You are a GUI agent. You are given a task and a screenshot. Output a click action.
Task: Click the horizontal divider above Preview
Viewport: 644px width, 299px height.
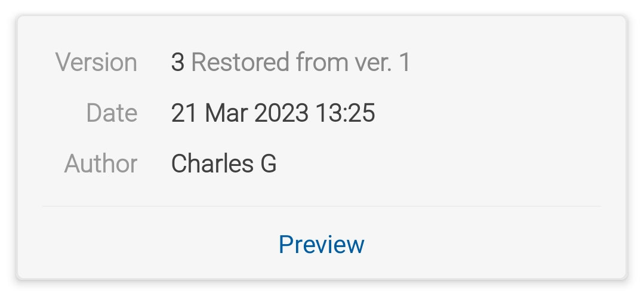321,206
